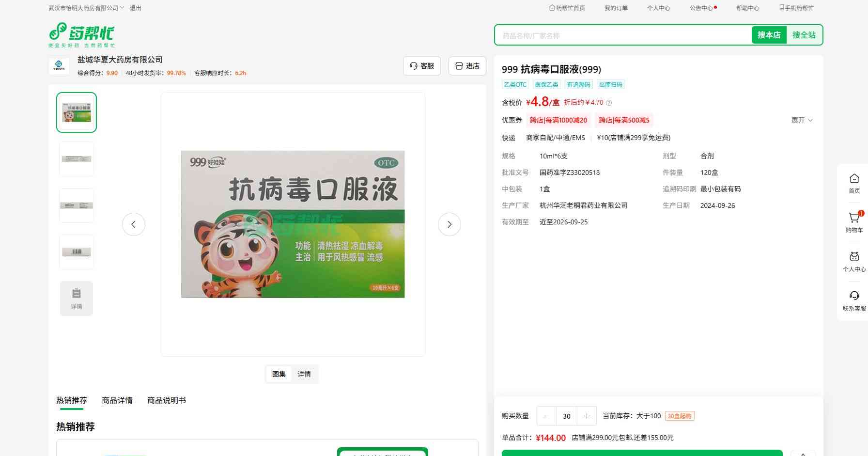The image size is (868, 456).
Task: Click the 搜本店 search button
Action: 769,35
